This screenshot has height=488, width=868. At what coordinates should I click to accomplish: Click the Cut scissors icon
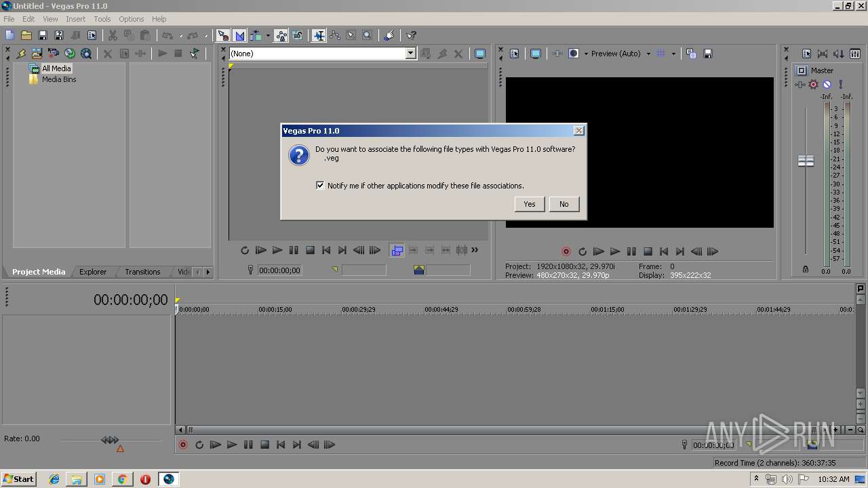pos(113,35)
